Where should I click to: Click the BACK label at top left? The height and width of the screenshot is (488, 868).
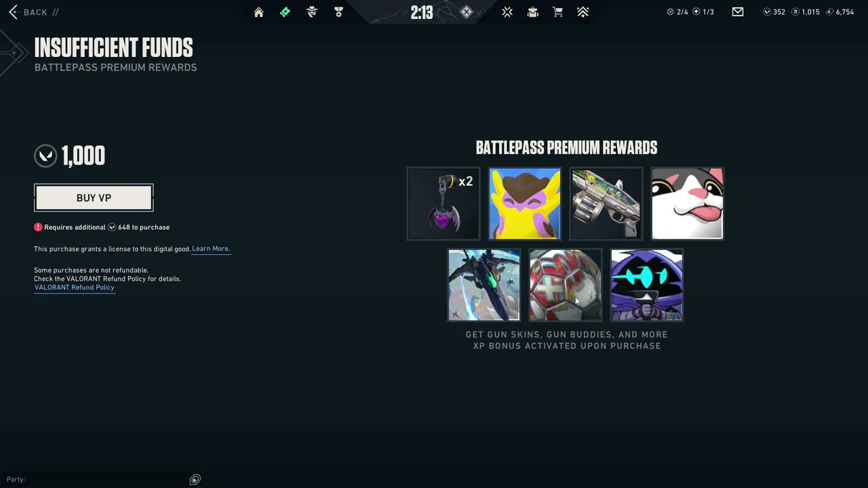35,12
